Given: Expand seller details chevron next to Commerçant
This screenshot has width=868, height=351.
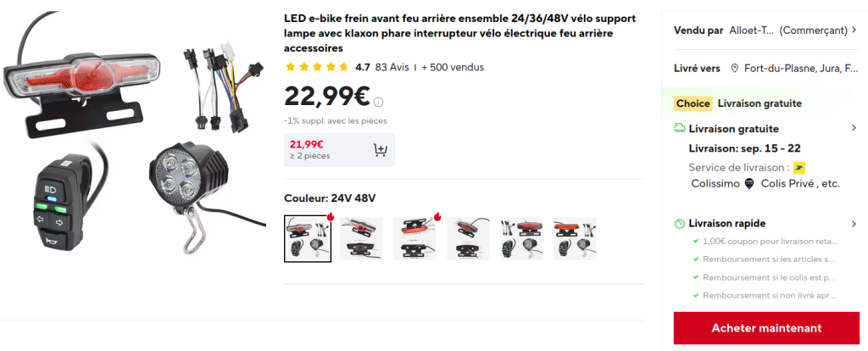Looking at the screenshot, I should [x=854, y=31].
